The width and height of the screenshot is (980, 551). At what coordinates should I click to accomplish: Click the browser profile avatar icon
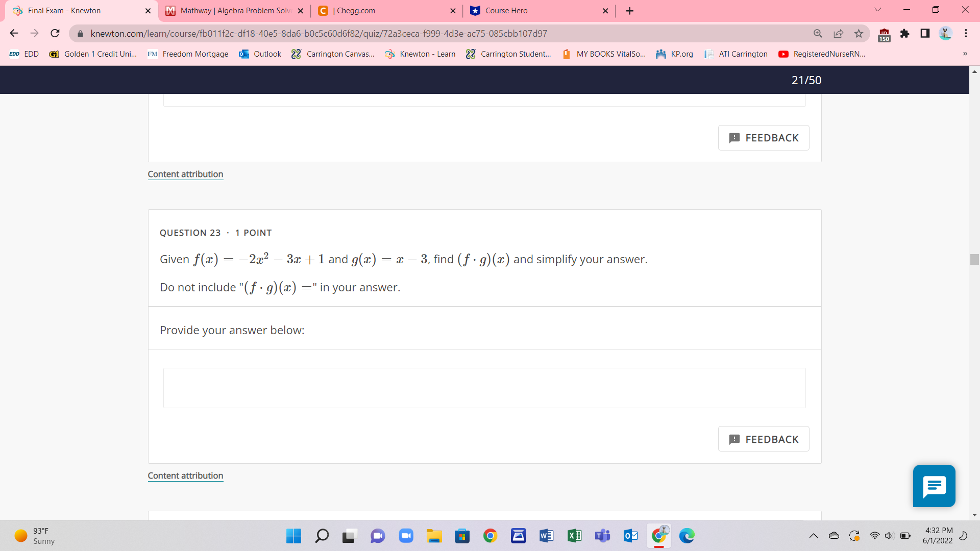tap(946, 33)
